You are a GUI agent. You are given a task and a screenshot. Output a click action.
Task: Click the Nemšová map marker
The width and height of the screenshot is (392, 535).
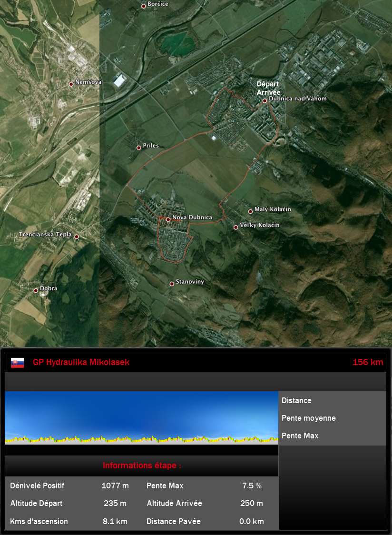coord(71,84)
